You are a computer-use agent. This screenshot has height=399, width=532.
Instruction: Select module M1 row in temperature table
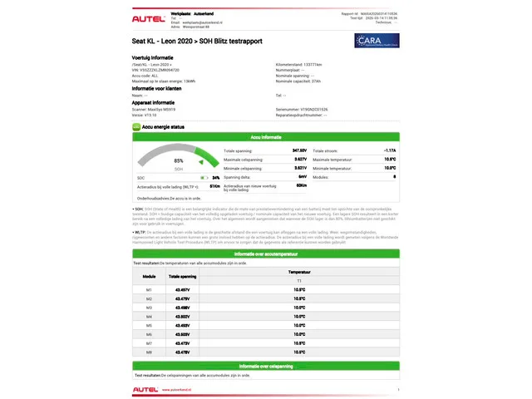[x=266, y=289]
